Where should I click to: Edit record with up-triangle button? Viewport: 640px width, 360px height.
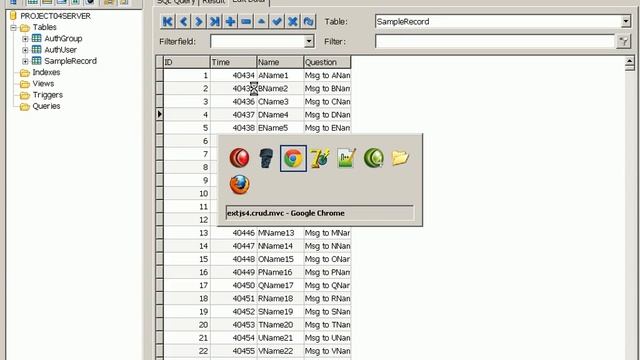pyautogui.click(x=261, y=21)
